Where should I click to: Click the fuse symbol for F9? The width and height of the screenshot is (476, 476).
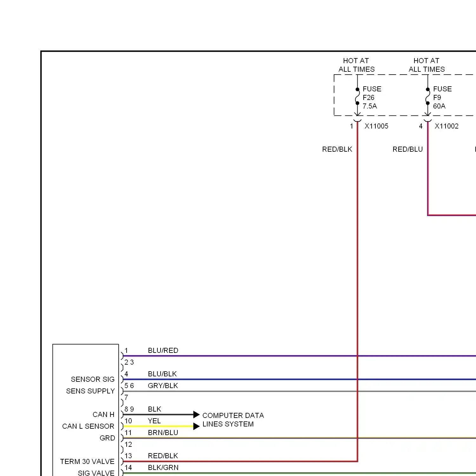[428, 96]
